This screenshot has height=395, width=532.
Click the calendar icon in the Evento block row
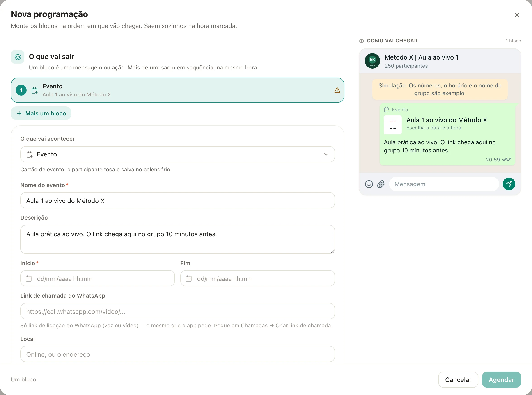click(x=35, y=90)
